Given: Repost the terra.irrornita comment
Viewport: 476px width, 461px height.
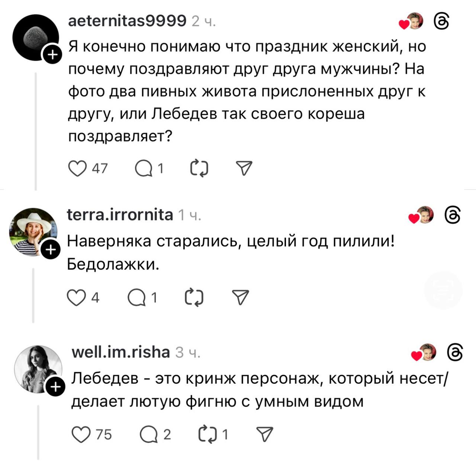Looking at the screenshot, I should (194, 298).
